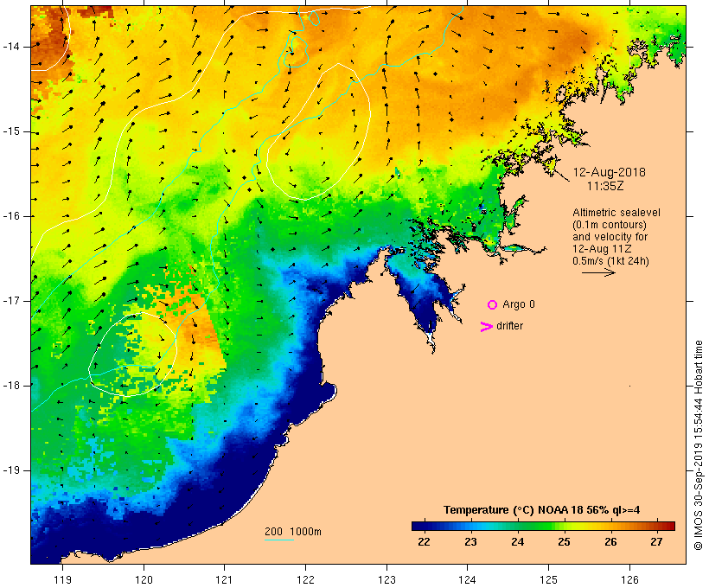Screen dimensions: 709x588
Task: Click the cyan 200m depth contour legend line
Action: (279, 540)
